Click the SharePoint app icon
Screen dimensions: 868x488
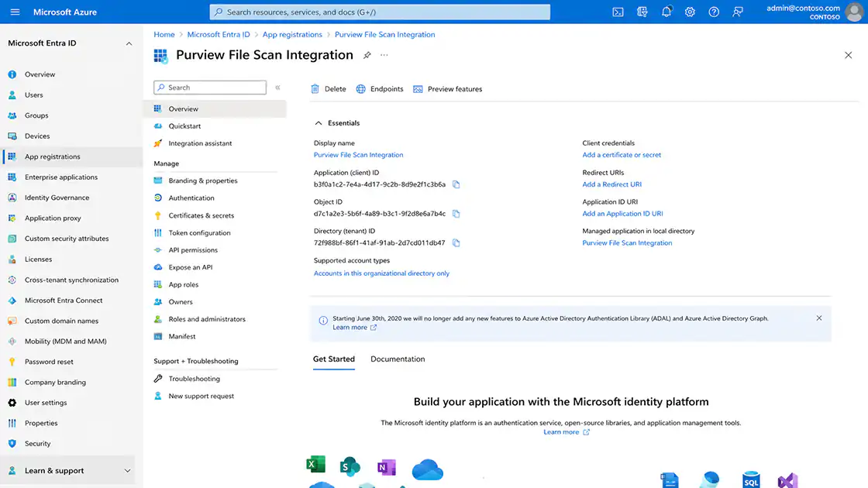point(350,466)
